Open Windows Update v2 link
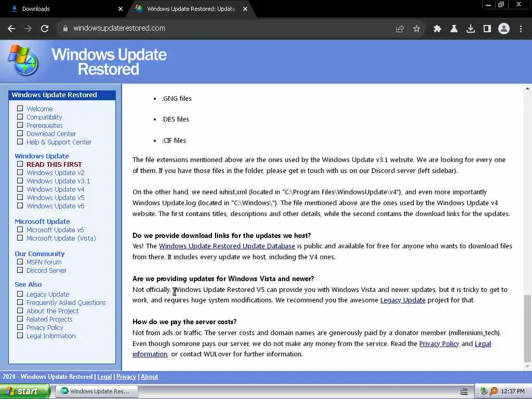 [56, 172]
